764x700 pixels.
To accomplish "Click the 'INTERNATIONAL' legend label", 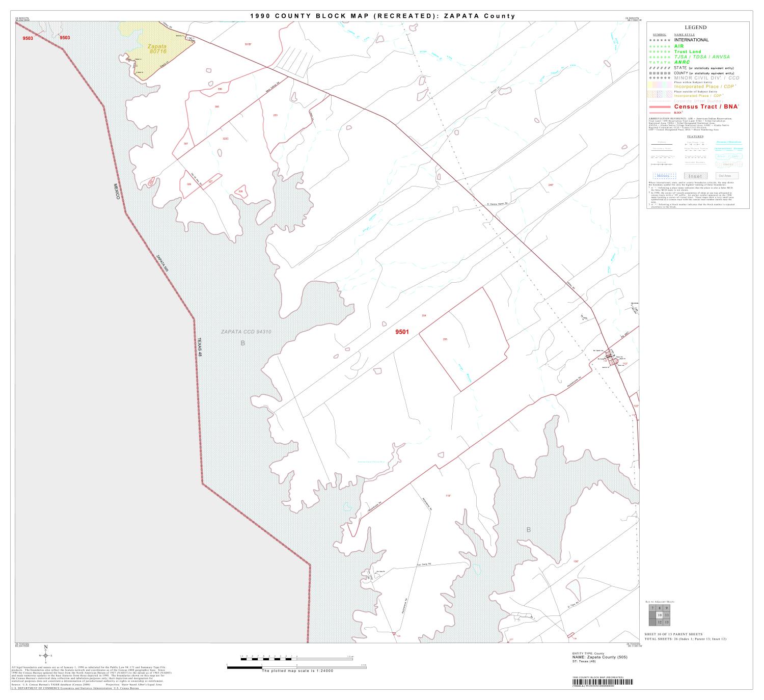I will click(x=691, y=40).
